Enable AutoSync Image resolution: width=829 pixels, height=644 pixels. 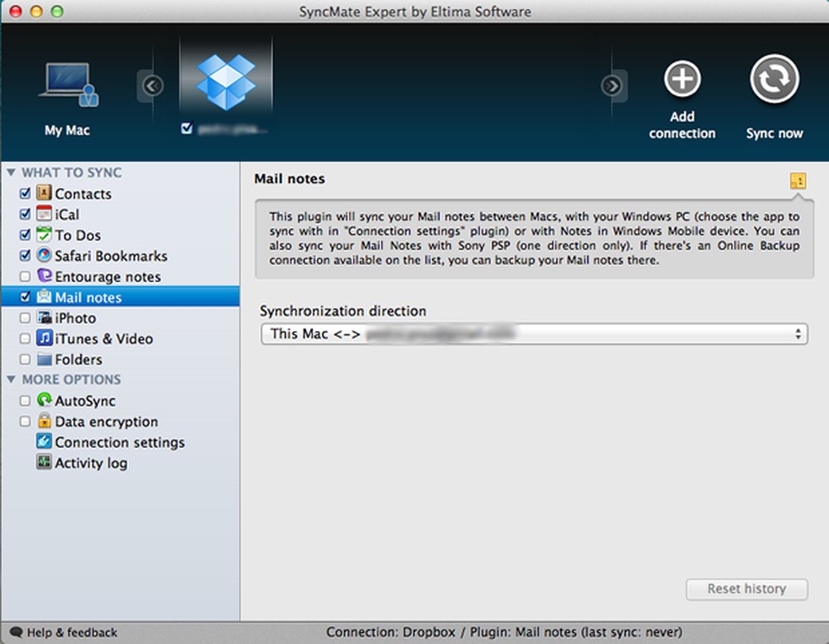pos(24,401)
